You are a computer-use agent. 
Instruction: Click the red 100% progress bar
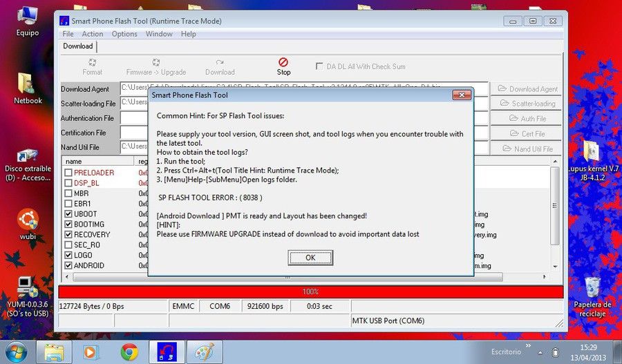[310, 292]
